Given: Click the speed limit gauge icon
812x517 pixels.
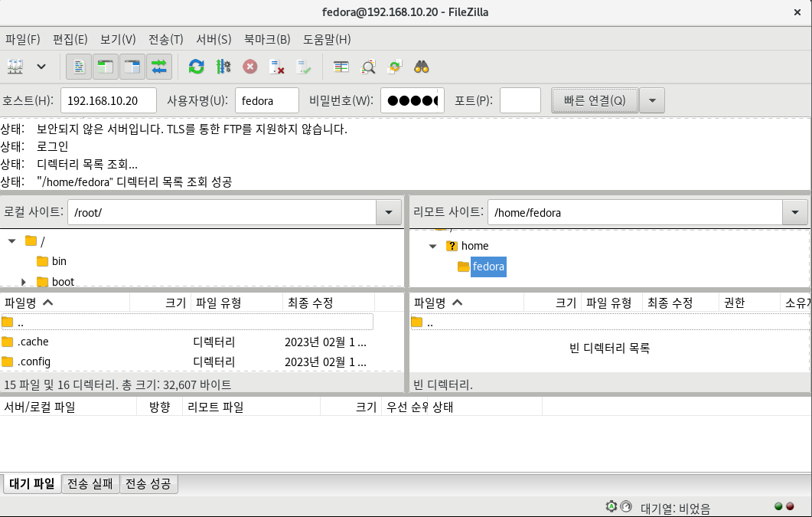Looking at the screenshot, I should tap(626, 506).
